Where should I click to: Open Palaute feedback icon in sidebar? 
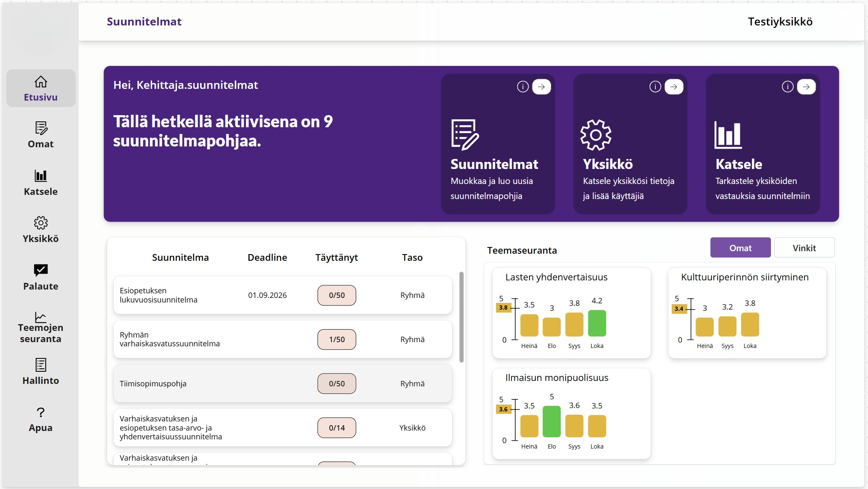pyautogui.click(x=40, y=270)
